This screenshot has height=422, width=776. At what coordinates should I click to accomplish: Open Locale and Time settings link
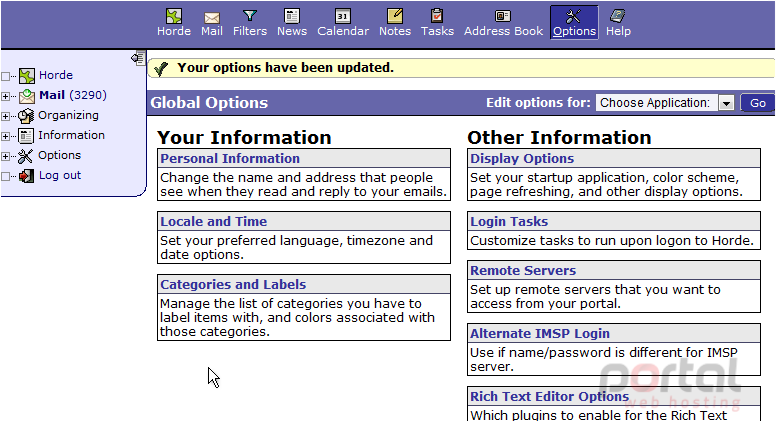pos(214,221)
